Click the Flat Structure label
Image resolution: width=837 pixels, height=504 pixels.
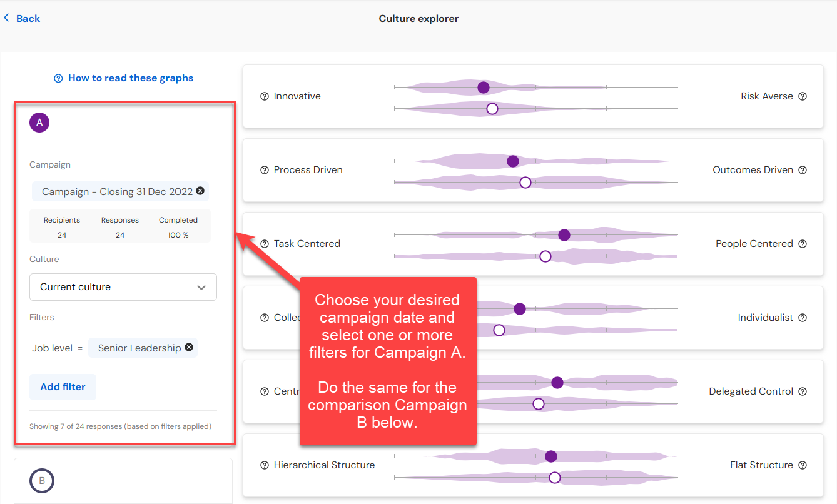[762, 465]
